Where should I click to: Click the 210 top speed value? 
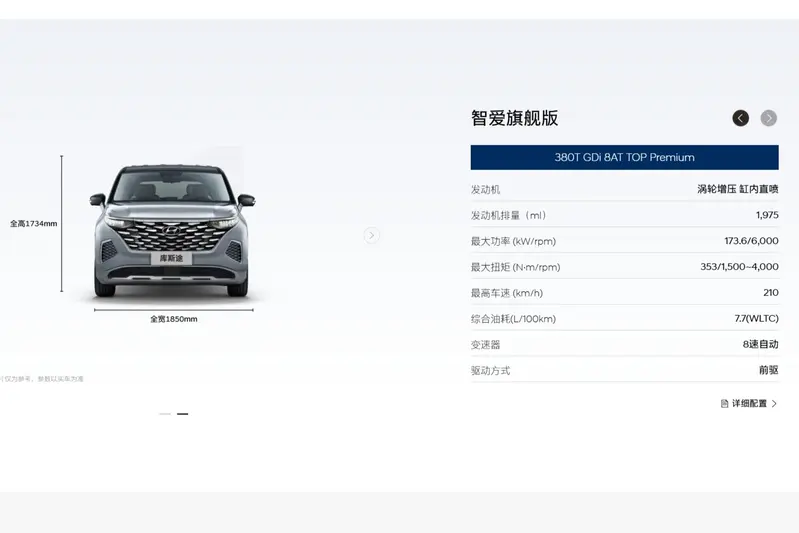tap(770, 292)
